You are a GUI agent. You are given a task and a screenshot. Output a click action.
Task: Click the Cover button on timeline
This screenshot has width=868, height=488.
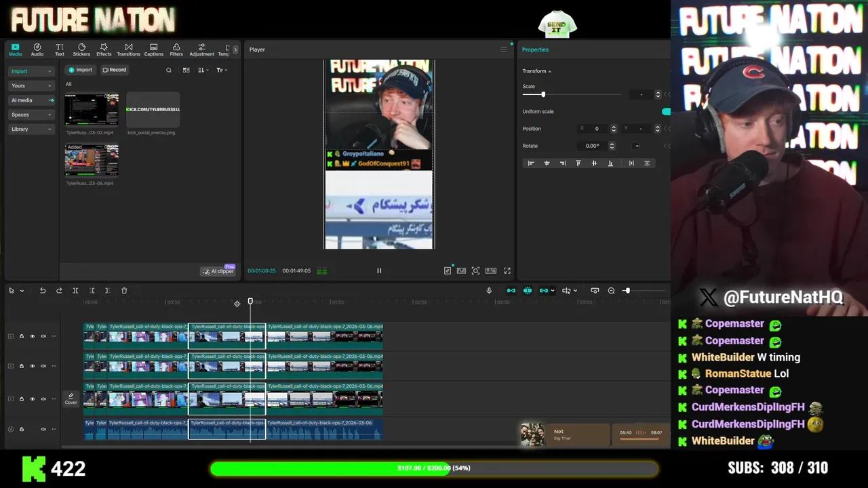71,399
